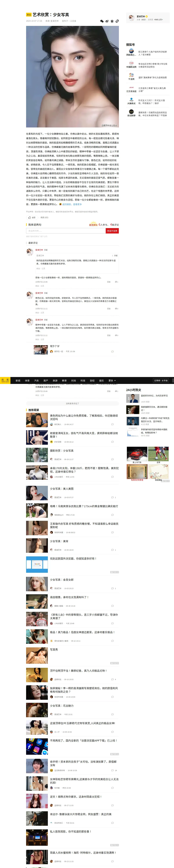Open the 汽车 nav tab
The width and height of the screenshot is (174, 868).
(x=37, y=380)
